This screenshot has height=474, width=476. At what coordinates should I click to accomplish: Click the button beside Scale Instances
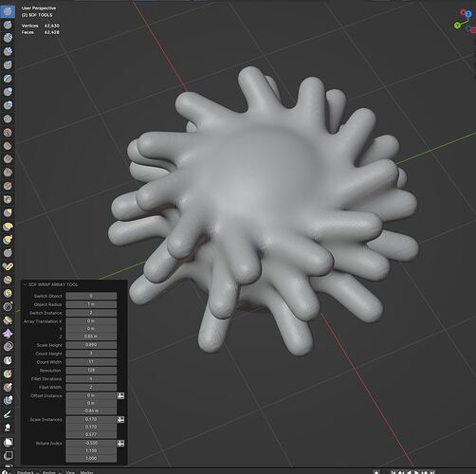click(120, 419)
